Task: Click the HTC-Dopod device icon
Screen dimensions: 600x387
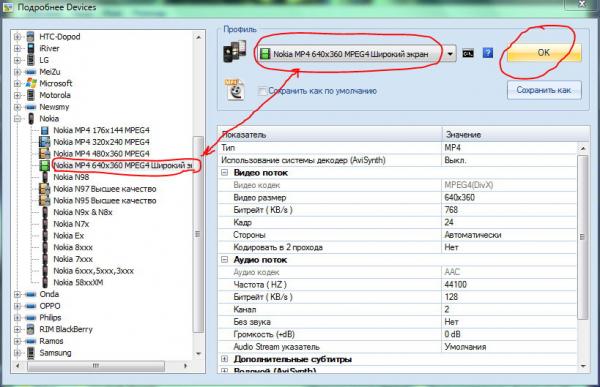Action: [x=31, y=37]
